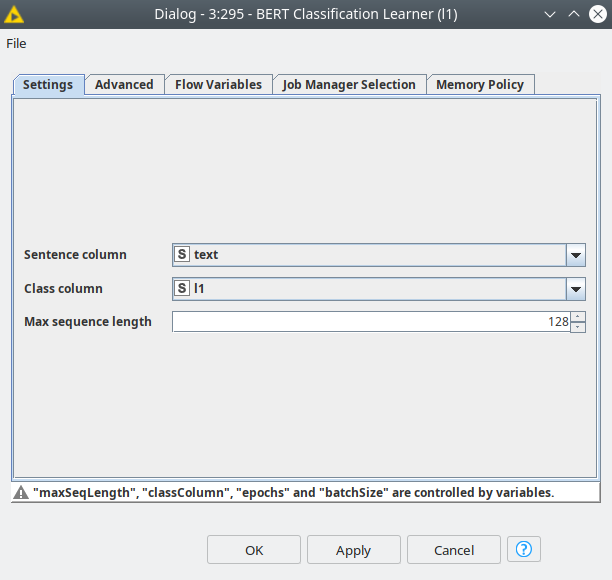Dismiss the dialog with Cancel
This screenshot has width=612, height=580.
pos(454,550)
